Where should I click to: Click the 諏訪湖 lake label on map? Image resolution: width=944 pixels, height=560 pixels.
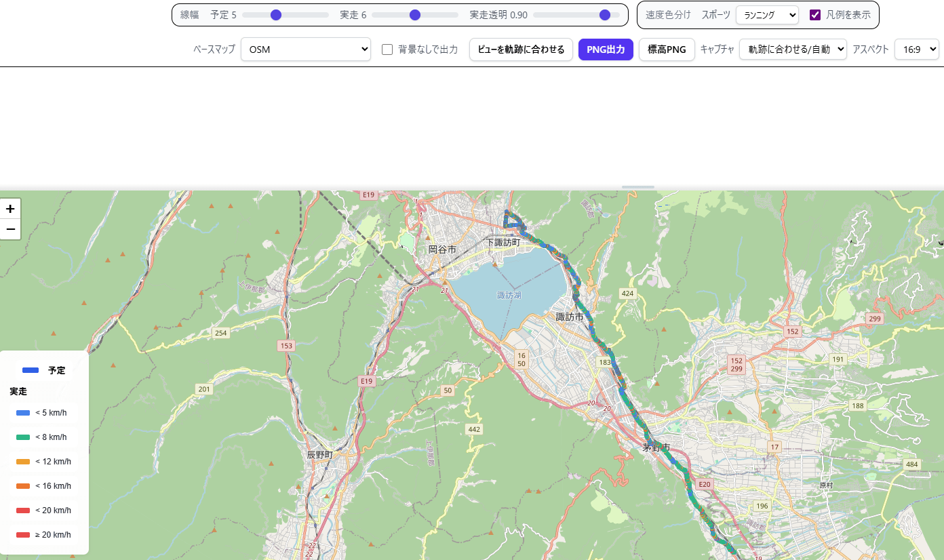(x=509, y=295)
